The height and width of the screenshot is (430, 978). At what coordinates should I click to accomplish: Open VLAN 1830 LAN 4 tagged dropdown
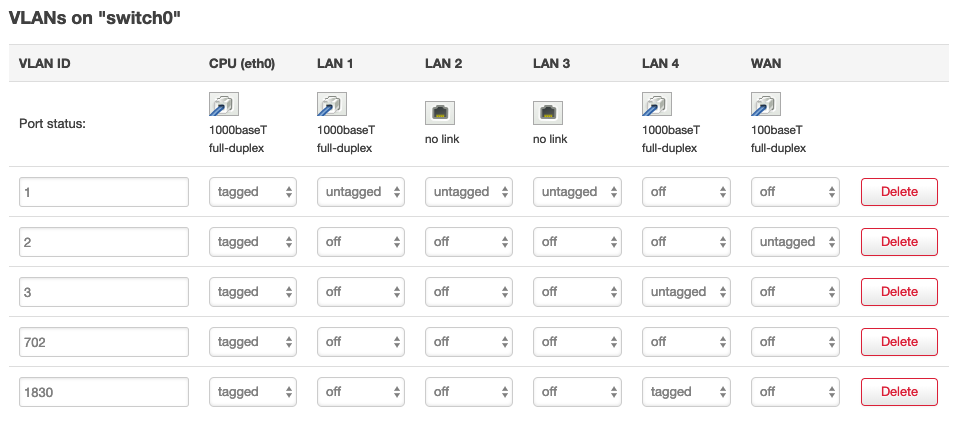(x=686, y=392)
